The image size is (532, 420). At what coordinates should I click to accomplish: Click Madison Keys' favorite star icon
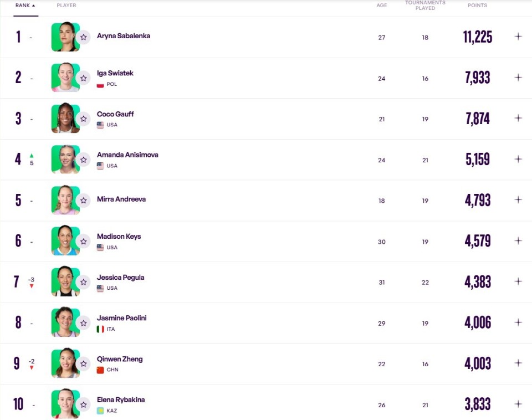click(x=83, y=241)
